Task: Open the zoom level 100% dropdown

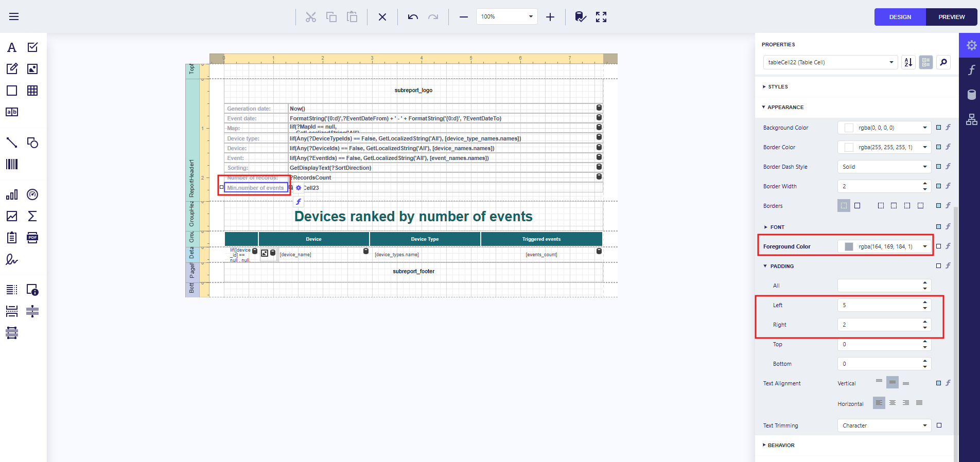Action: point(530,16)
